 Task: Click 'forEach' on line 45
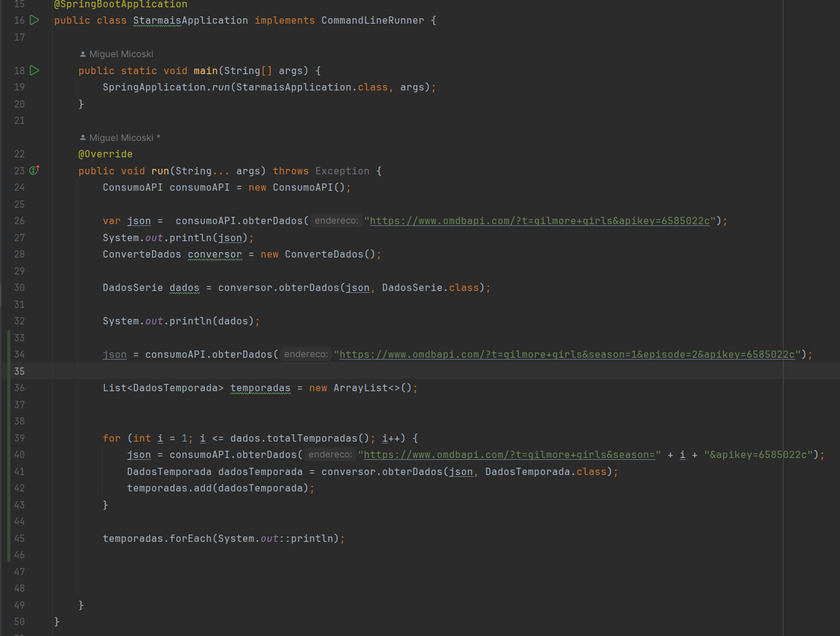[x=191, y=539]
